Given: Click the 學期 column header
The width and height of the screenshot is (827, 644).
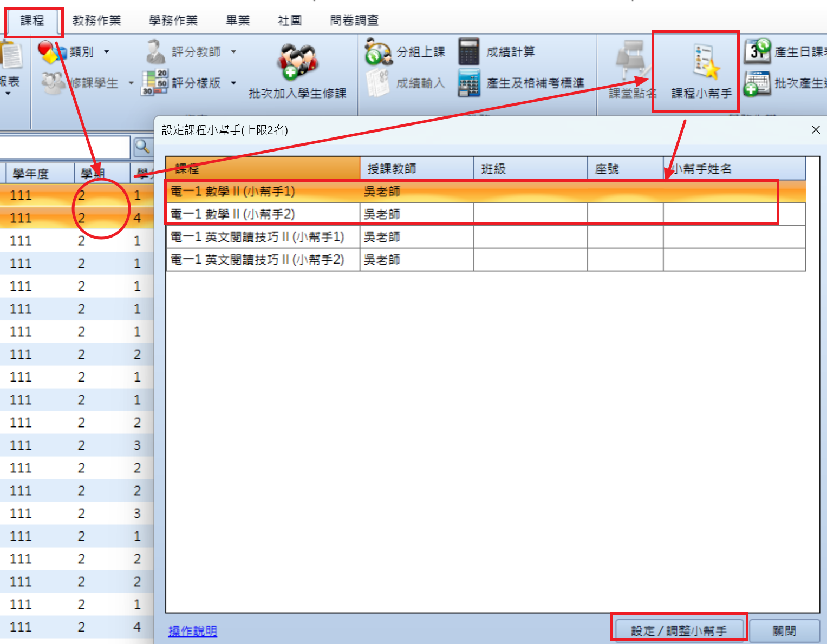Looking at the screenshot, I should (x=102, y=174).
